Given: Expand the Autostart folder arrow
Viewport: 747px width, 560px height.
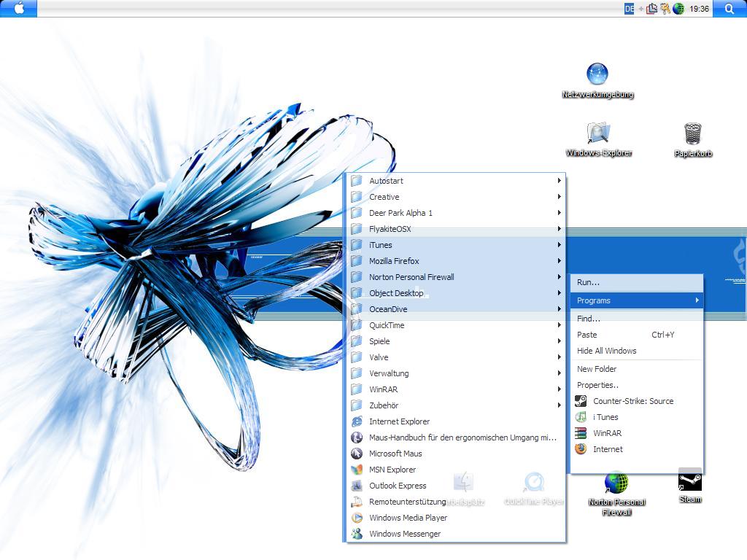Looking at the screenshot, I should click(x=560, y=181).
